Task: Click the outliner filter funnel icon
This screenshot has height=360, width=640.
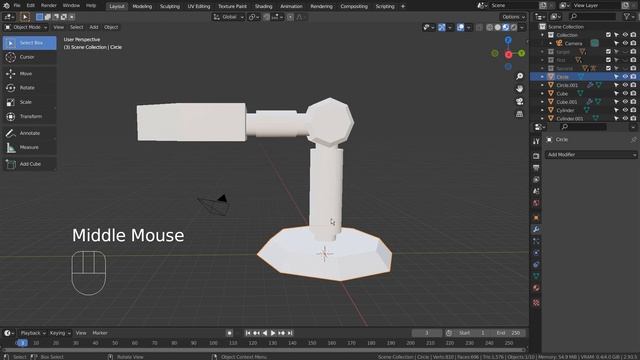Action: click(x=627, y=16)
